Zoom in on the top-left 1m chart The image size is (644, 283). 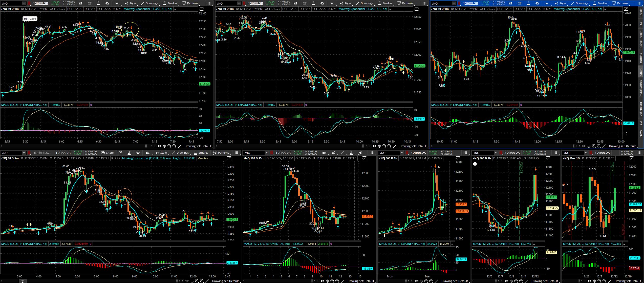169,146
